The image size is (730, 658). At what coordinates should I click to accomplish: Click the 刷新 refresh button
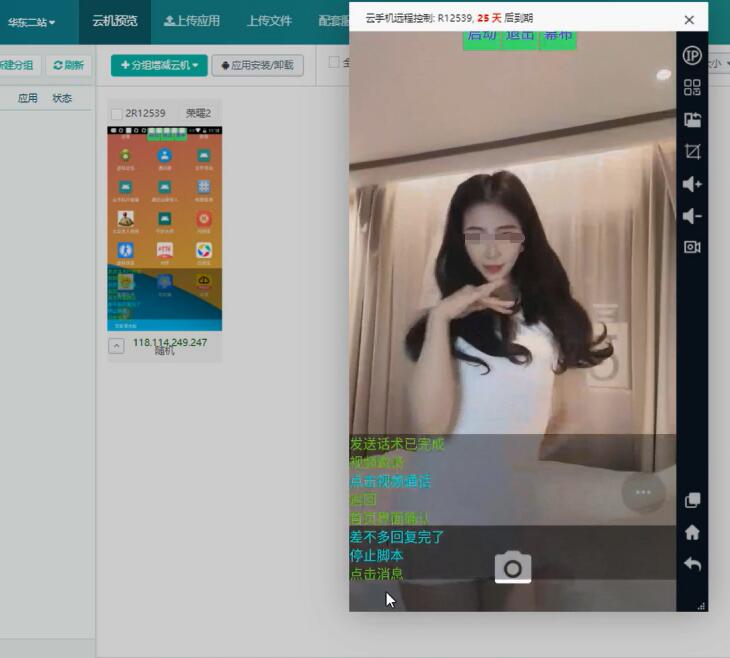68,65
